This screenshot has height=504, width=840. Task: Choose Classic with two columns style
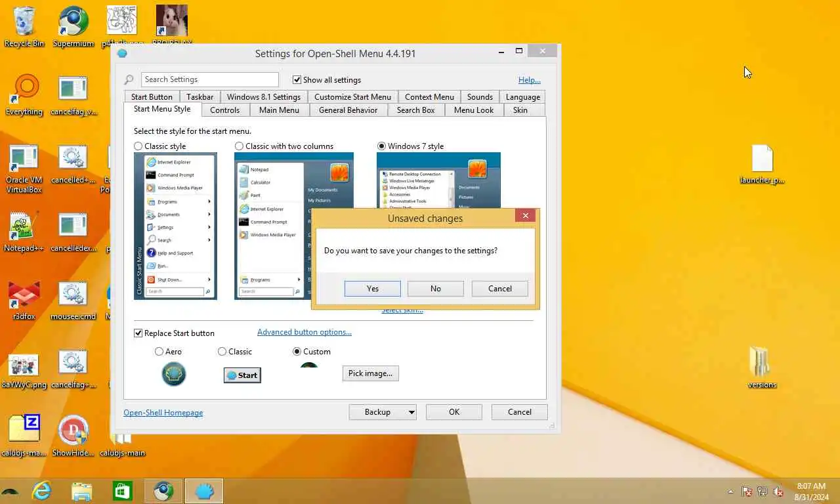239,146
